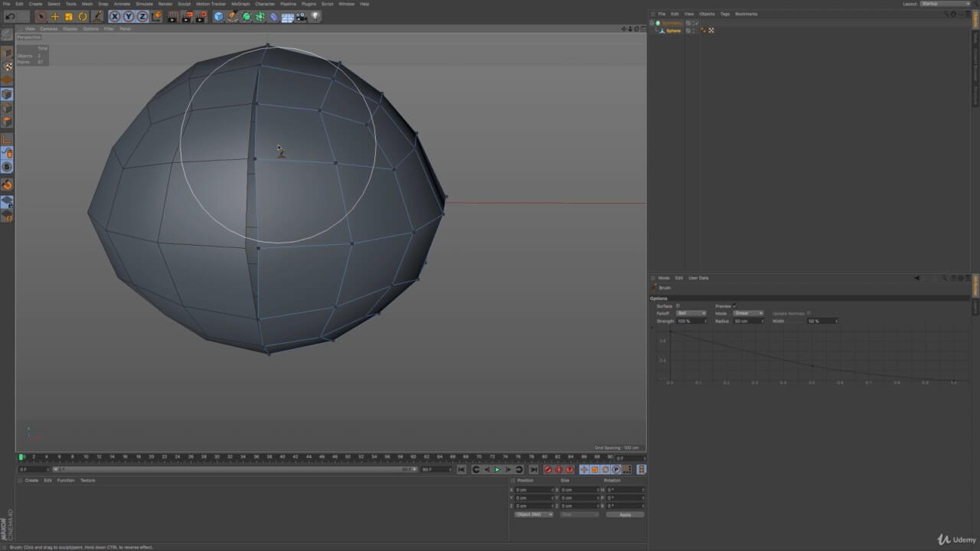Enable the Surface checkbox
This screenshot has width=980, height=551.
pyautogui.click(x=678, y=306)
